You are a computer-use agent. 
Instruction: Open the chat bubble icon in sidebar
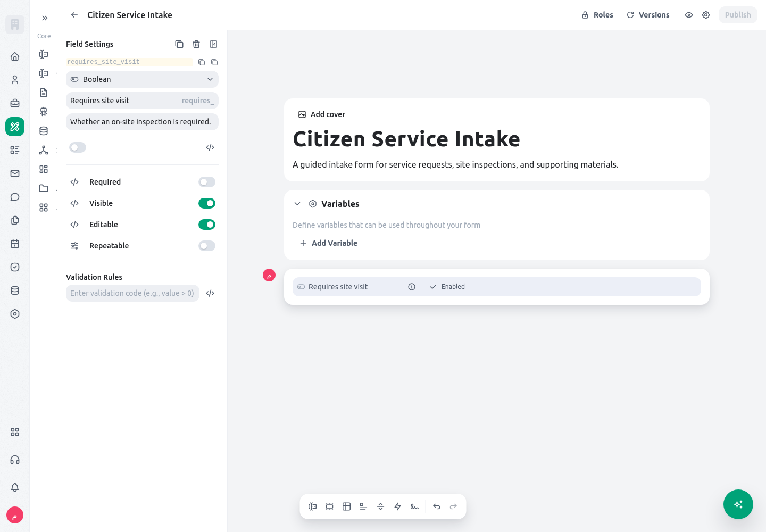(x=15, y=197)
